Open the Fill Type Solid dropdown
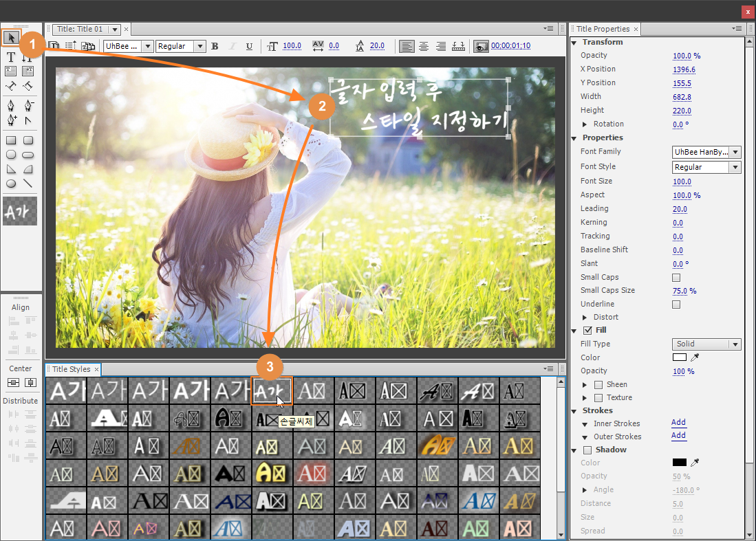The width and height of the screenshot is (756, 541). click(x=706, y=344)
